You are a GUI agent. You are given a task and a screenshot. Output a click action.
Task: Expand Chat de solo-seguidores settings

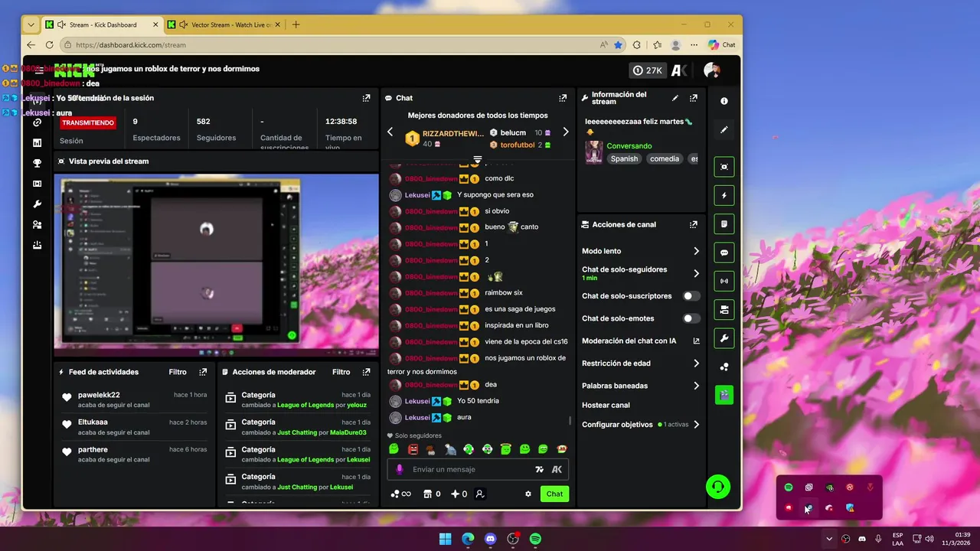(696, 273)
